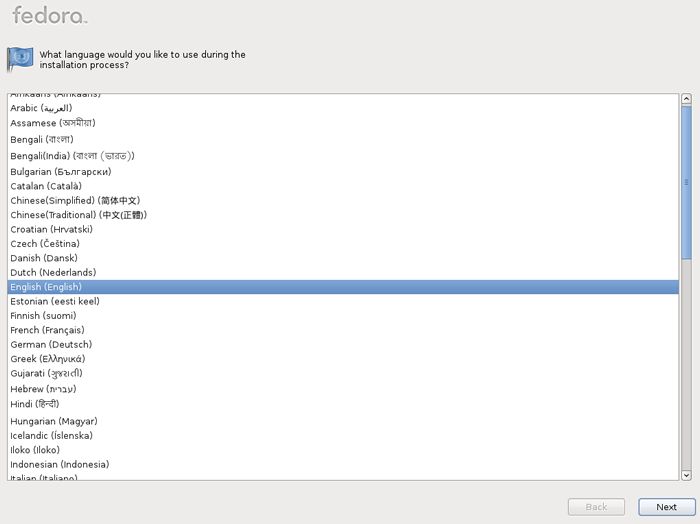Click the Next button
The image size is (700, 524).
click(x=667, y=507)
